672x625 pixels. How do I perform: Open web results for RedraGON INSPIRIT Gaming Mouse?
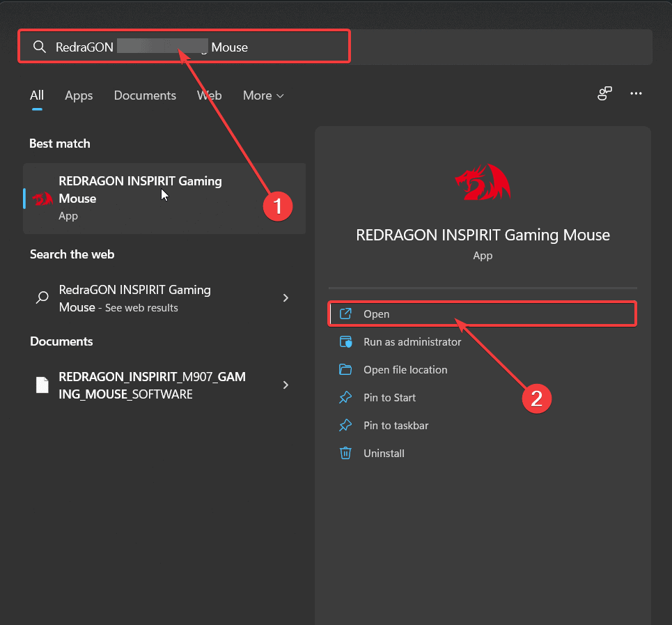[164, 298]
